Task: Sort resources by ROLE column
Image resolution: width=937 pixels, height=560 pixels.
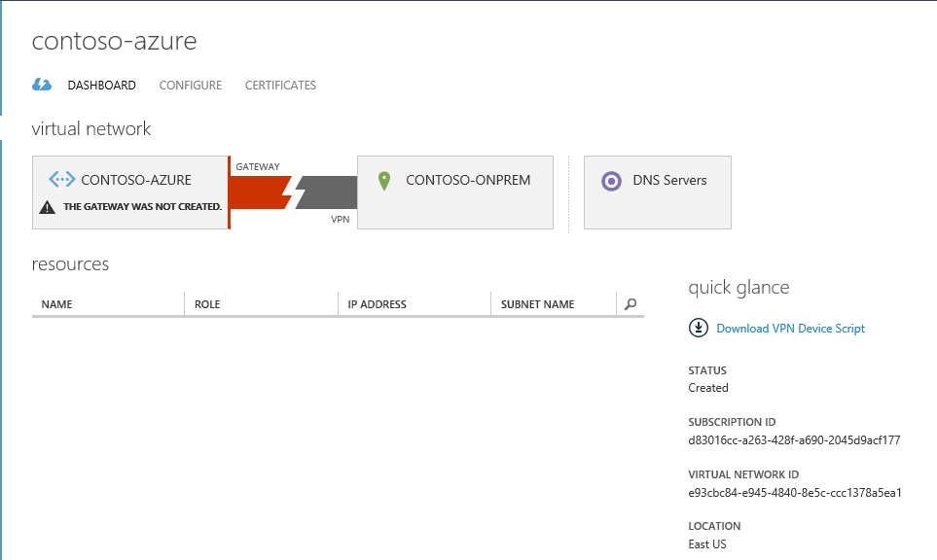Action: pyautogui.click(x=207, y=304)
